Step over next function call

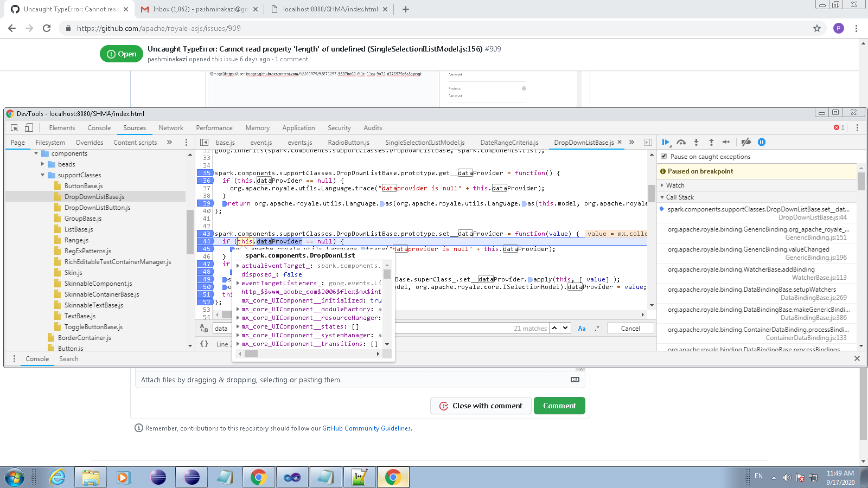click(x=681, y=142)
